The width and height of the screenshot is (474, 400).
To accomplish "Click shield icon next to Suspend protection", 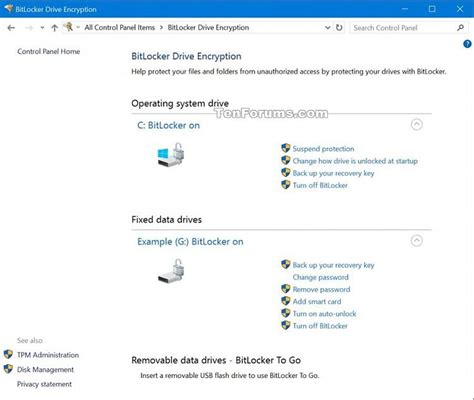I will click(x=286, y=148).
